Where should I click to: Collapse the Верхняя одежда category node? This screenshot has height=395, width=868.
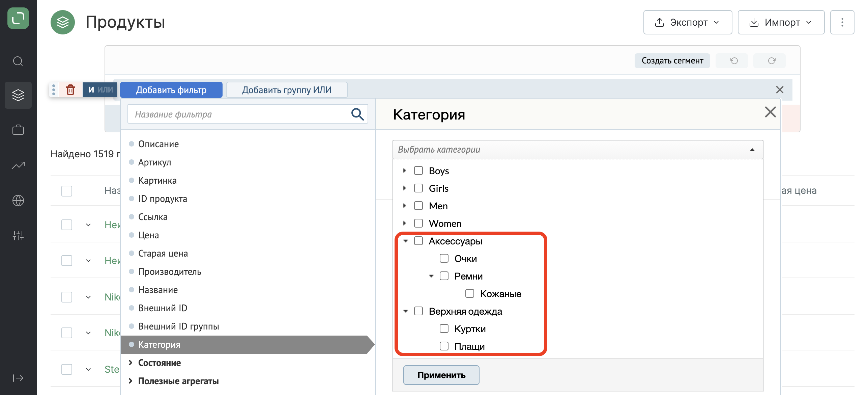click(406, 311)
